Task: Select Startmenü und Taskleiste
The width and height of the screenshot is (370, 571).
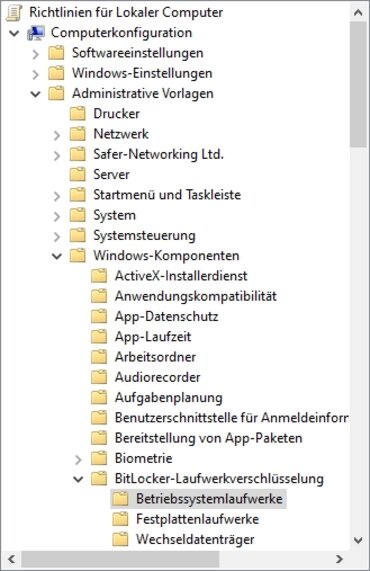Action: 167,194
